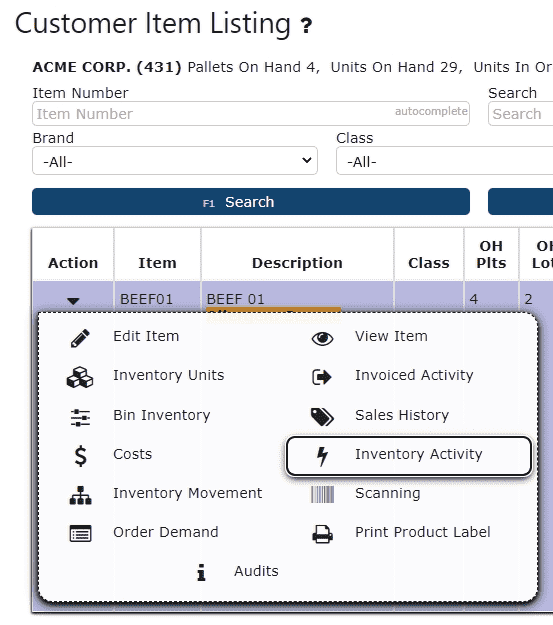The image size is (553, 625).
Task: Click the Bin Inventory sliders icon
Action: point(80,418)
